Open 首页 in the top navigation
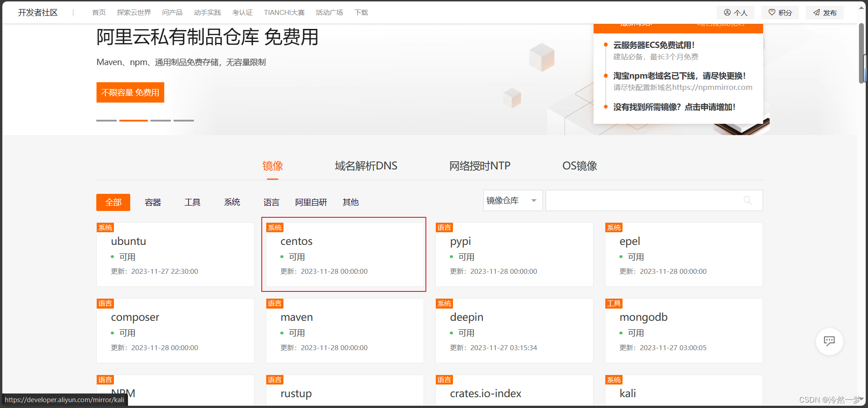The width and height of the screenshot is (868, 408). [99, 12]
